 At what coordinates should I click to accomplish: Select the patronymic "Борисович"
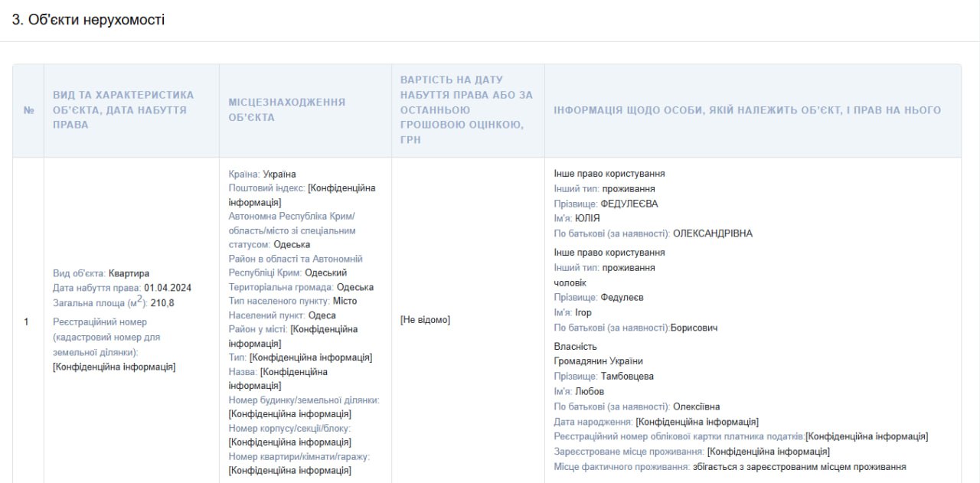pyautogui.click(x=694, y=328)
